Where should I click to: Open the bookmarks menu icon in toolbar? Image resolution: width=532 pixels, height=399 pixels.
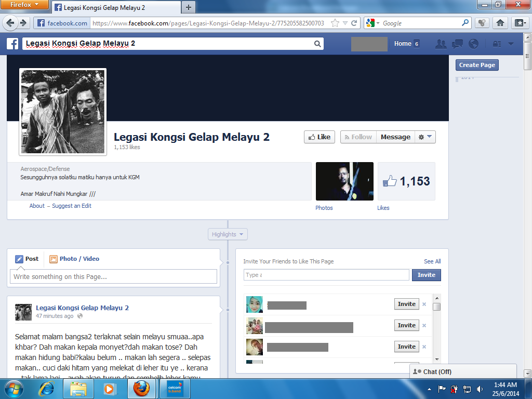[x=520, y=23]
